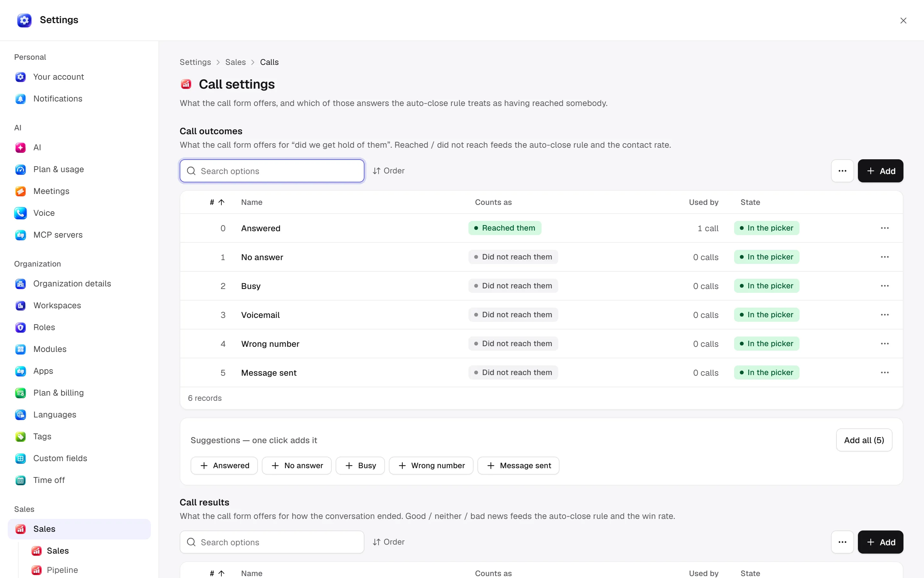
Task: Open the Apps icon
Action: coord(21,371)
